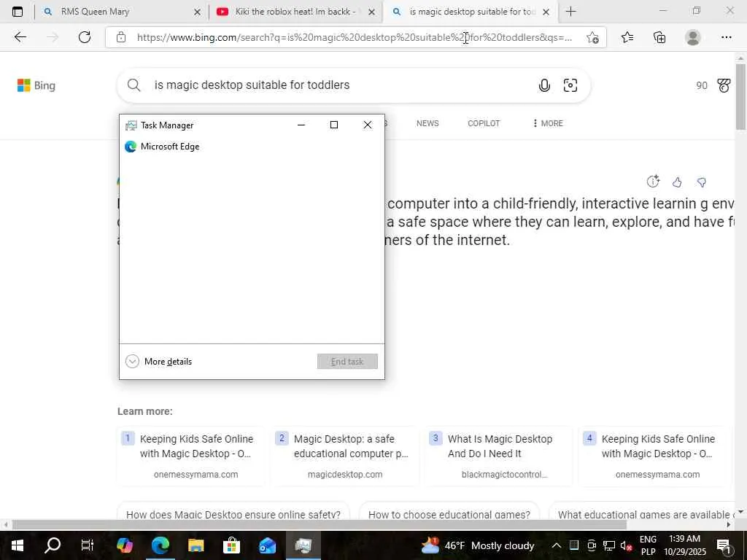Switch to the Kiki the roblox heat tab
The width and height of the screenshot is (747, 560).
click(295, 12)
